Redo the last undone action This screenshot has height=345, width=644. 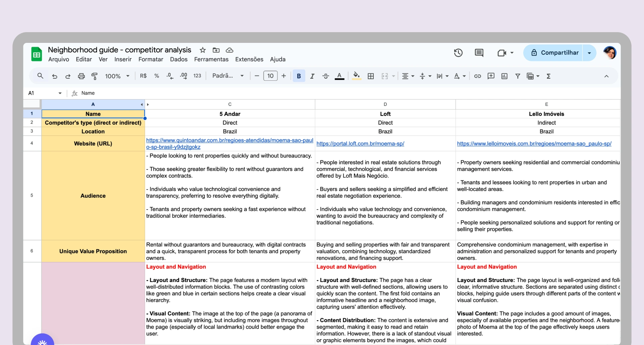(68, 76)
